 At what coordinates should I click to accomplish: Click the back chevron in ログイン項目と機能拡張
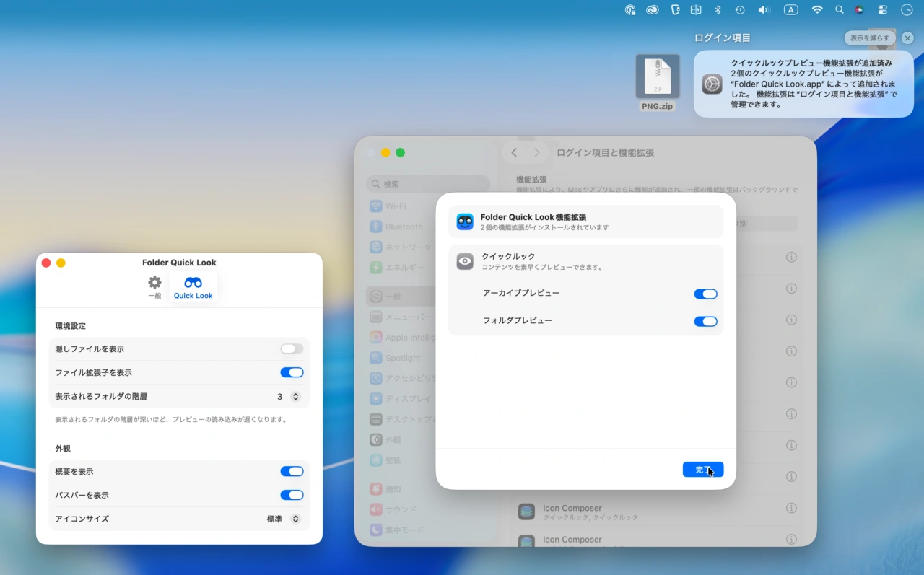click(514, 152)
